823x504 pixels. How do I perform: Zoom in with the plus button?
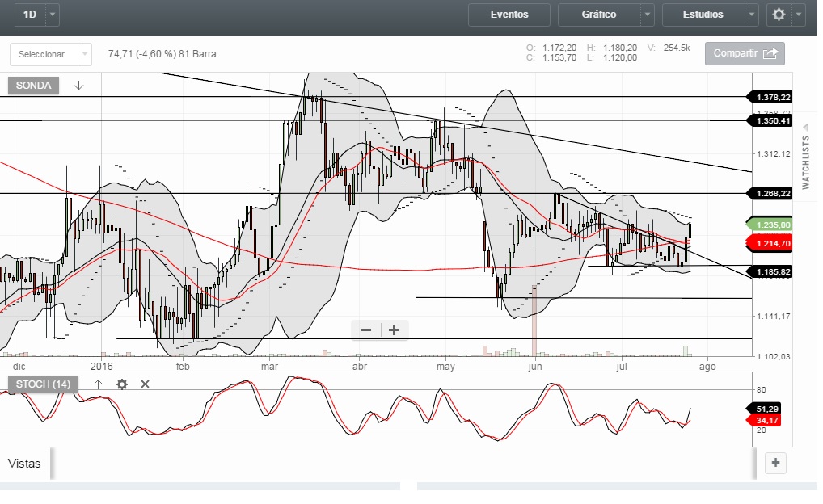(395, 330)
